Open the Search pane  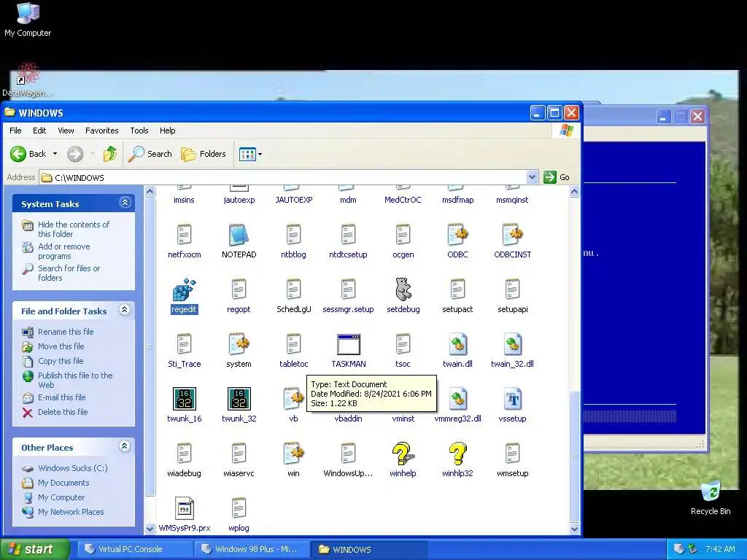click(150, 154)
